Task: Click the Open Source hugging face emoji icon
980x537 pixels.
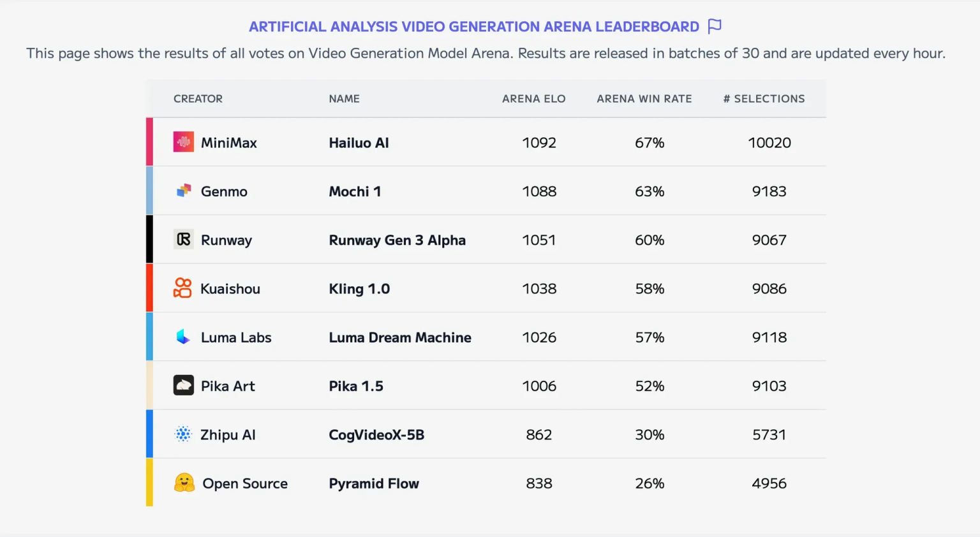Action: point(184,483)
